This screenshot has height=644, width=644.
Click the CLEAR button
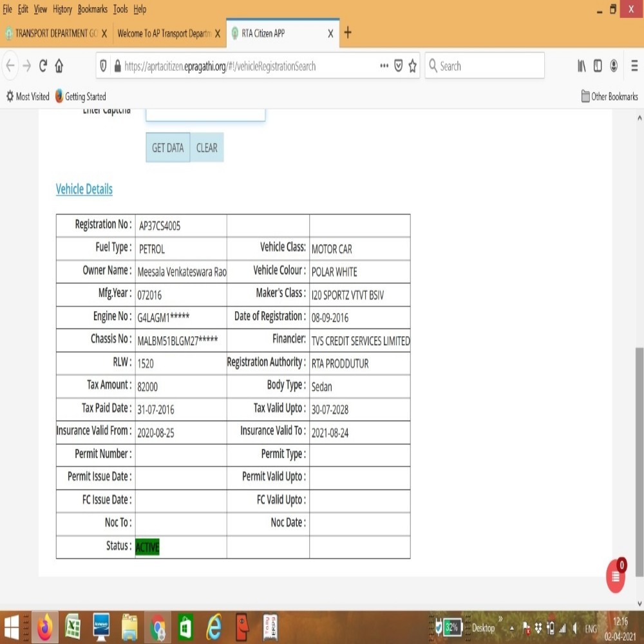(207, 147)
